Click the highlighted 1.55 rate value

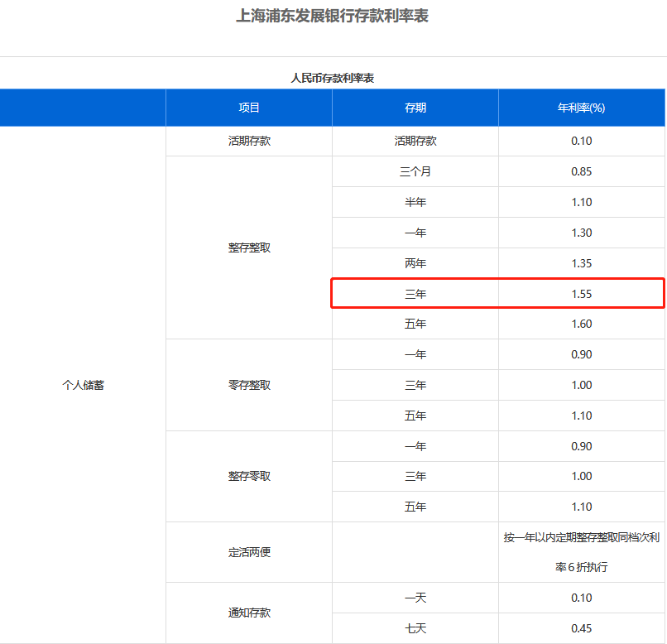coord(582,294)
